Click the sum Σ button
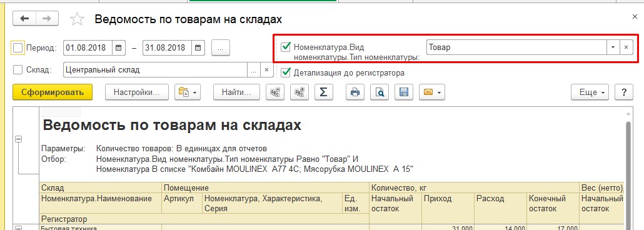 324,92
